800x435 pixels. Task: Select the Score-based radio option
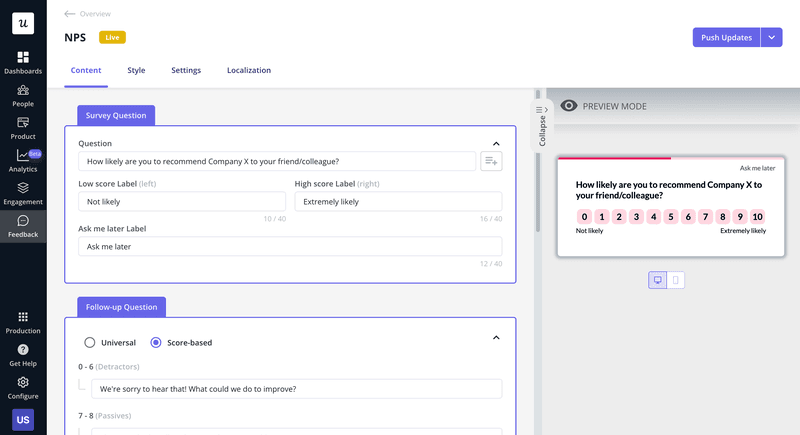156,342
